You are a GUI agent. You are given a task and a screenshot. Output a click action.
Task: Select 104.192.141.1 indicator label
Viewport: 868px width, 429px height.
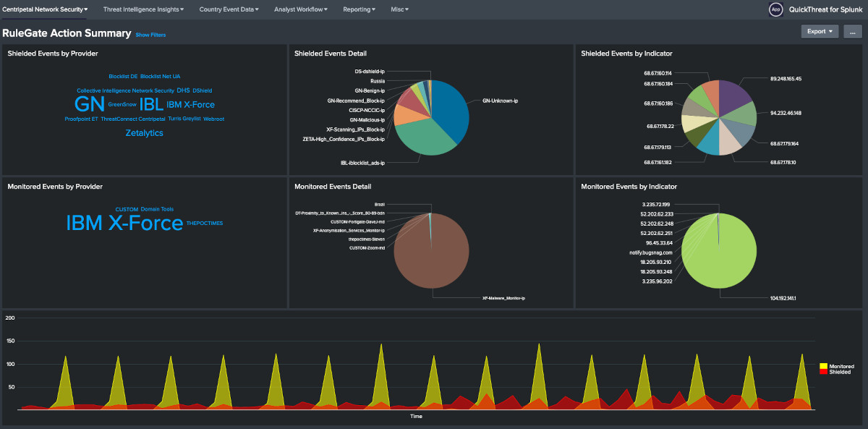(784, 297)
